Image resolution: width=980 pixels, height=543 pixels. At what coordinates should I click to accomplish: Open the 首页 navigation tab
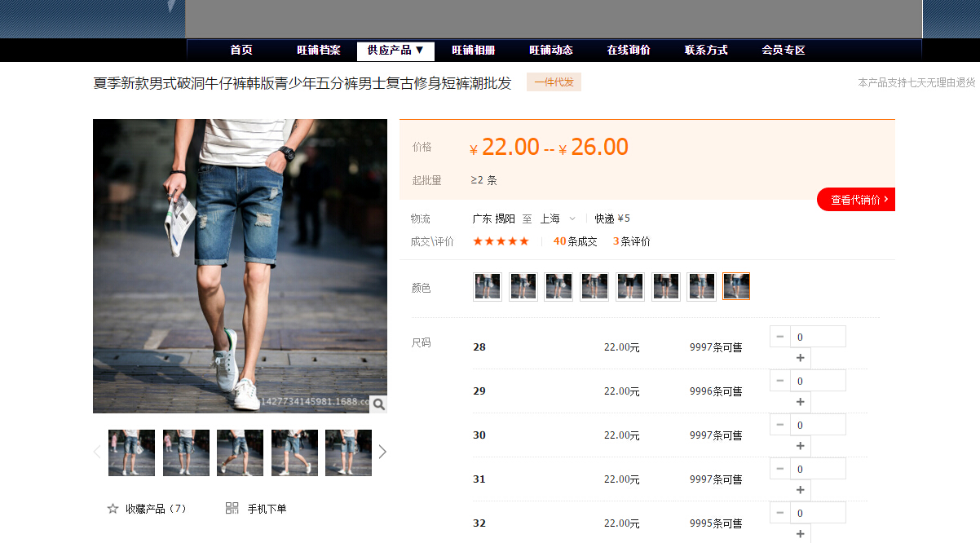241,51
